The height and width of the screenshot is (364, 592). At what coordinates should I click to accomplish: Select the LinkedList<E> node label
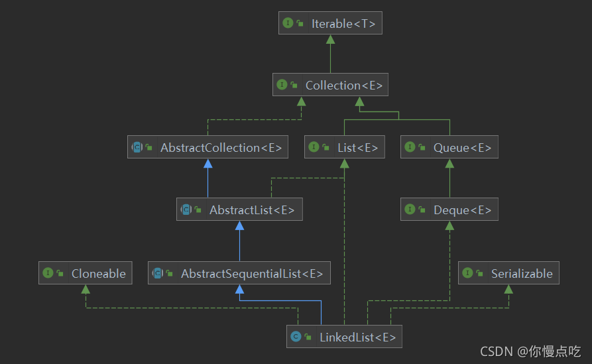(x=357, y=337)
